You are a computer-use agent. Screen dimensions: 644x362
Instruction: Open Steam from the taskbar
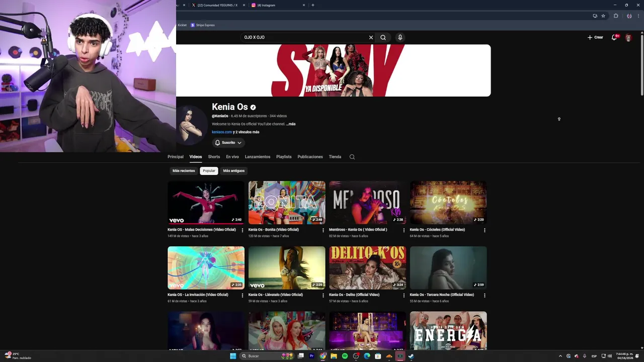click(x=411, y=356)
